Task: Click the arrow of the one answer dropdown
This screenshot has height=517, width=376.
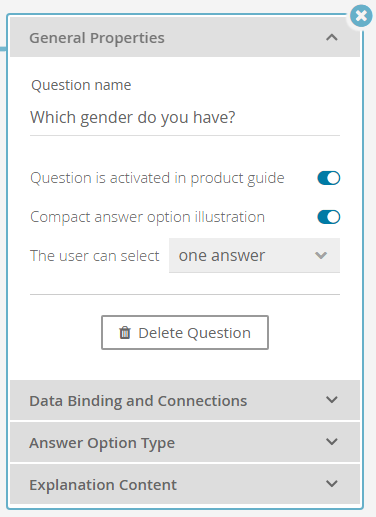Action: click(321, 255)
